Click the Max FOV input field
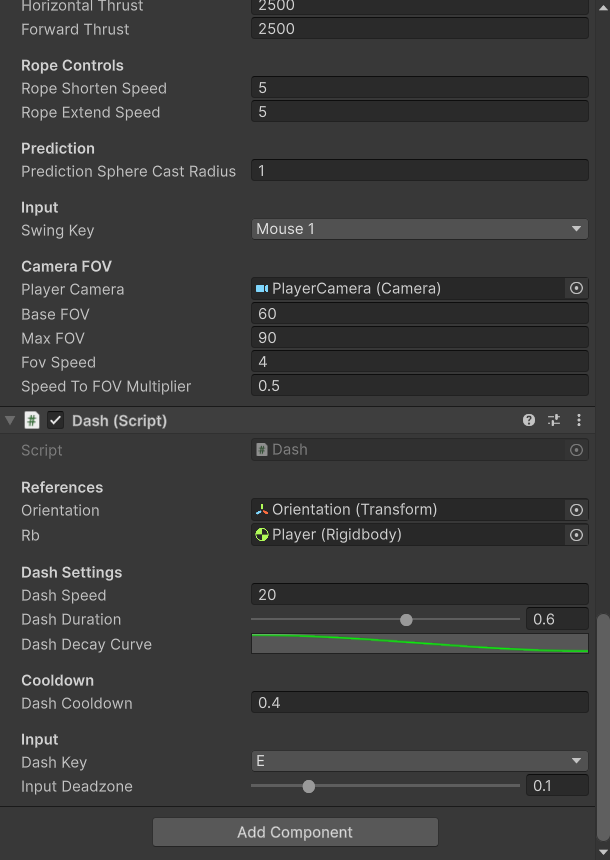 coord(419,338)
